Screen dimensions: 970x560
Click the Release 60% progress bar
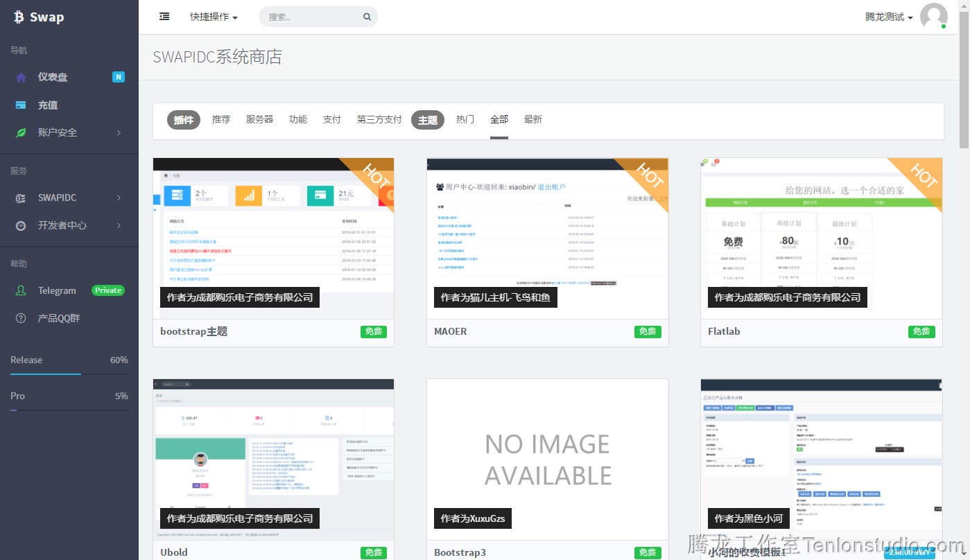69,374
